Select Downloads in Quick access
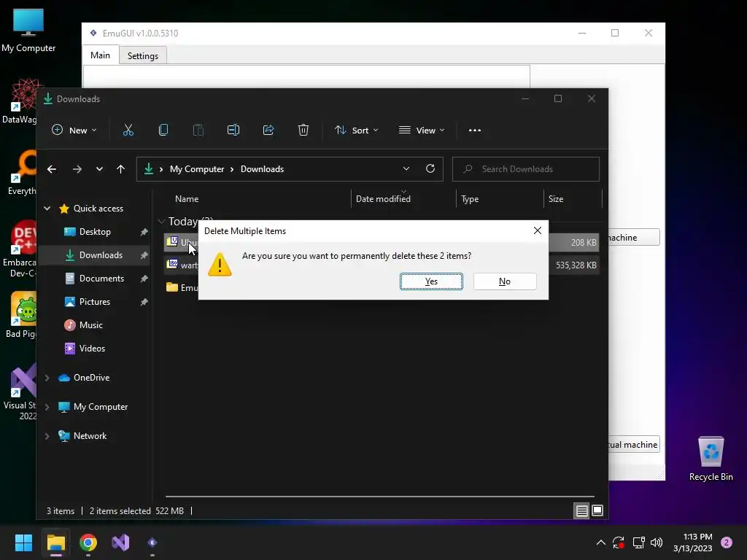 coord(101,255)
